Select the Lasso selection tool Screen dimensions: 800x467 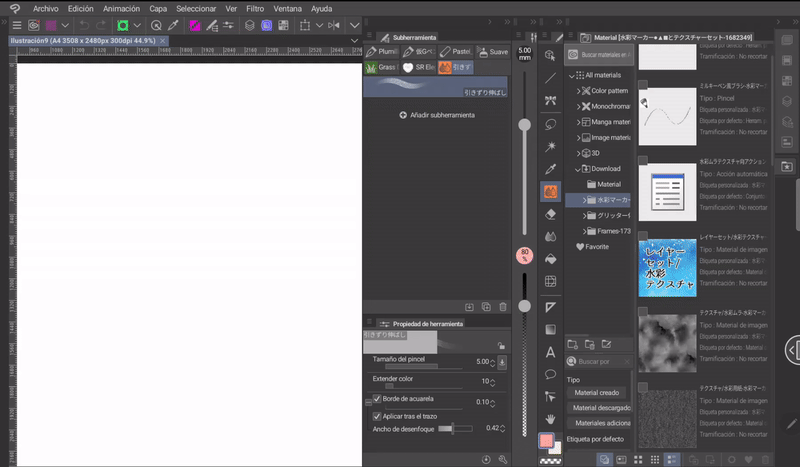[x=550, y=124]
